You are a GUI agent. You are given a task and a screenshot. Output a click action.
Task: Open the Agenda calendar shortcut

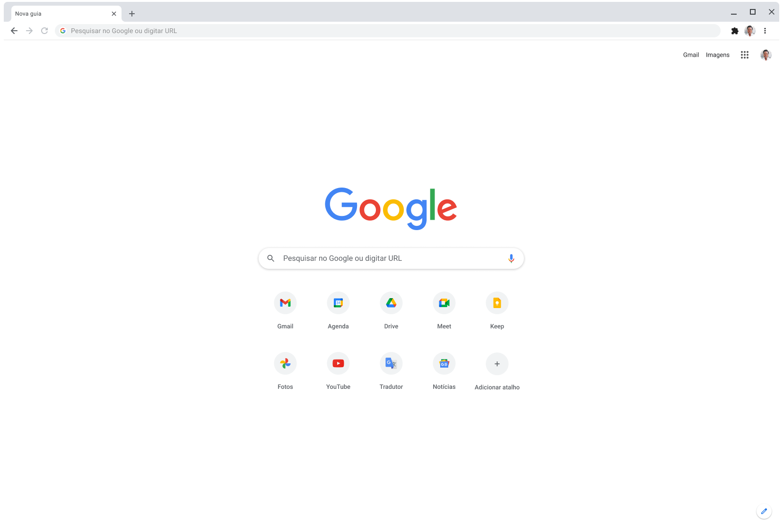(338, 303)
